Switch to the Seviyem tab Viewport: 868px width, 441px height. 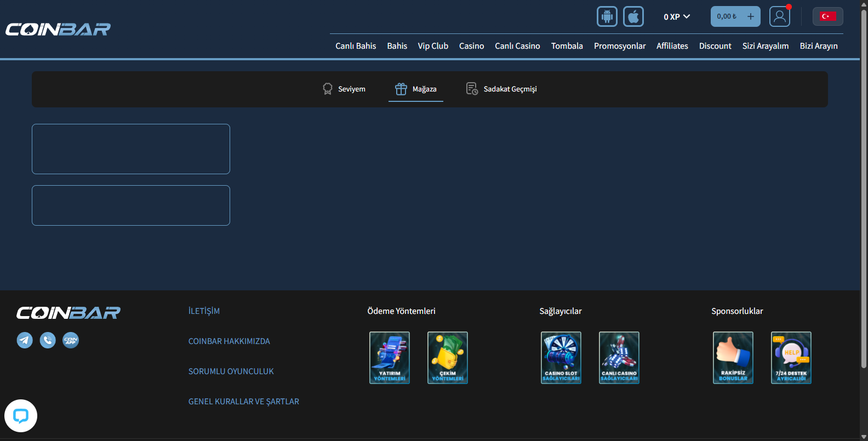[344, 89]
